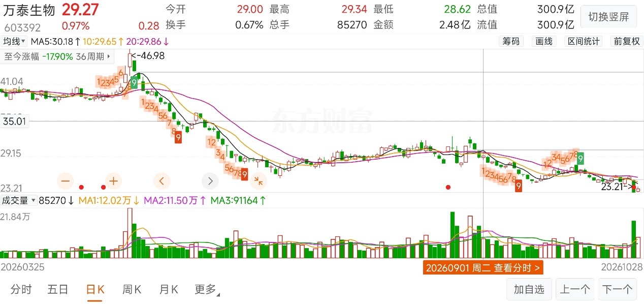The image size is (644, 304).
Task: Click the price change percent 0.97%
Action: pos(76,25)
